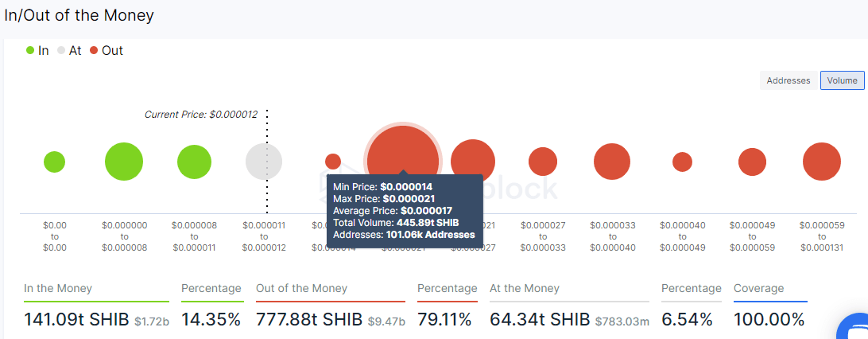868x339 pixels.
Task: Click the 'At the Money' stat label
Action: (x=525, y=289)
